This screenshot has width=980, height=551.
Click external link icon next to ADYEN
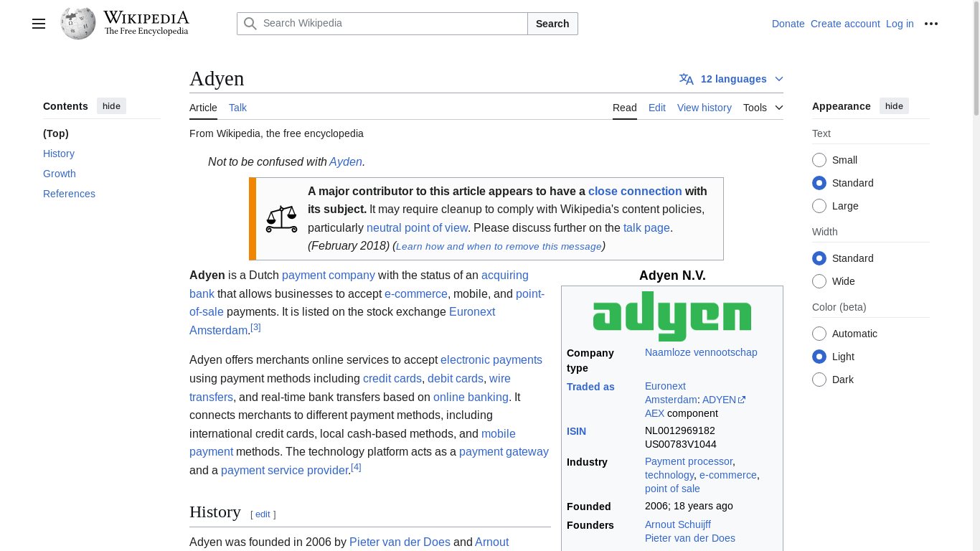point(742,400)
